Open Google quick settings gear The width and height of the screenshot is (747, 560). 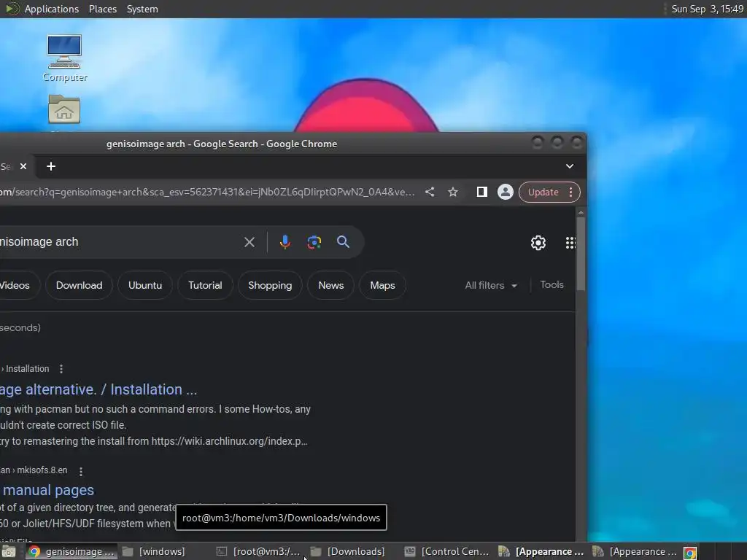click(x=538, y=243)
